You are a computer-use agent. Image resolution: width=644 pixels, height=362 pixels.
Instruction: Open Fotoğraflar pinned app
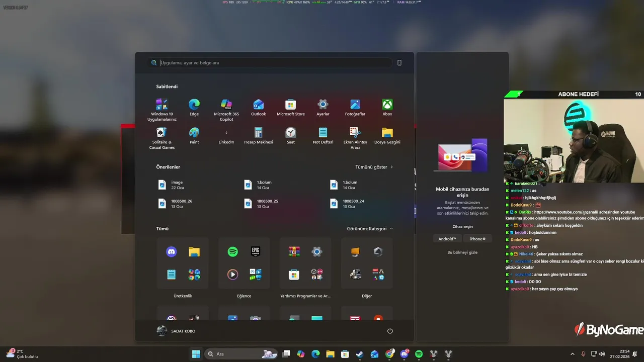(x=355, y=108)
